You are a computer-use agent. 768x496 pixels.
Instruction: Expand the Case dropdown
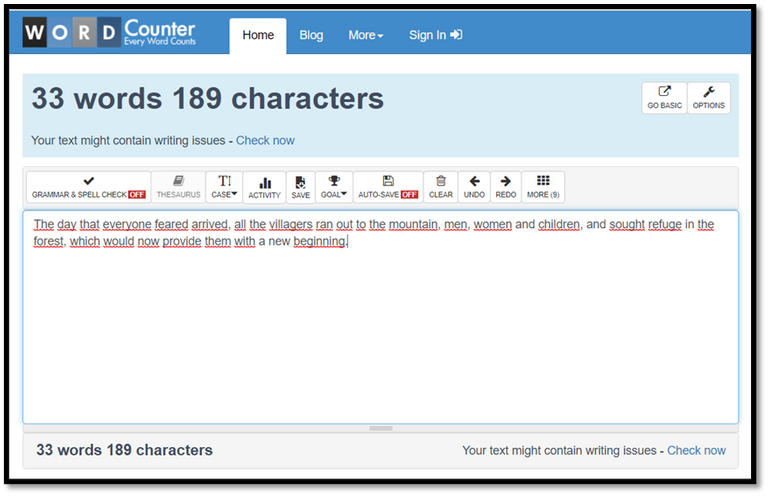pyautogui.click(x=224, y=187)
